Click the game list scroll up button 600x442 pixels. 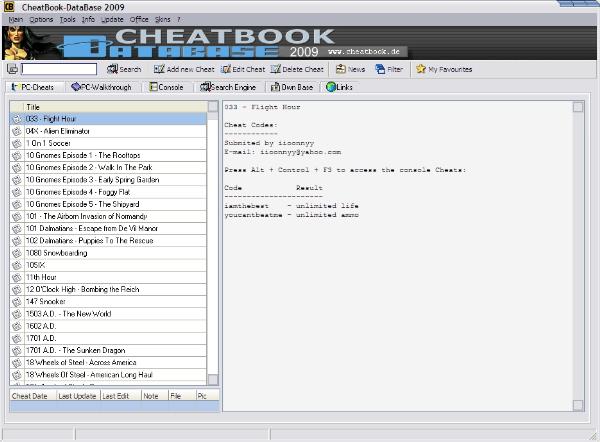(213, 106)
